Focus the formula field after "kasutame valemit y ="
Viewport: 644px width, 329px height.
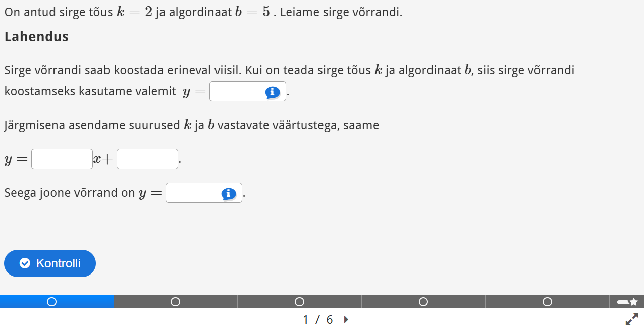237,92
